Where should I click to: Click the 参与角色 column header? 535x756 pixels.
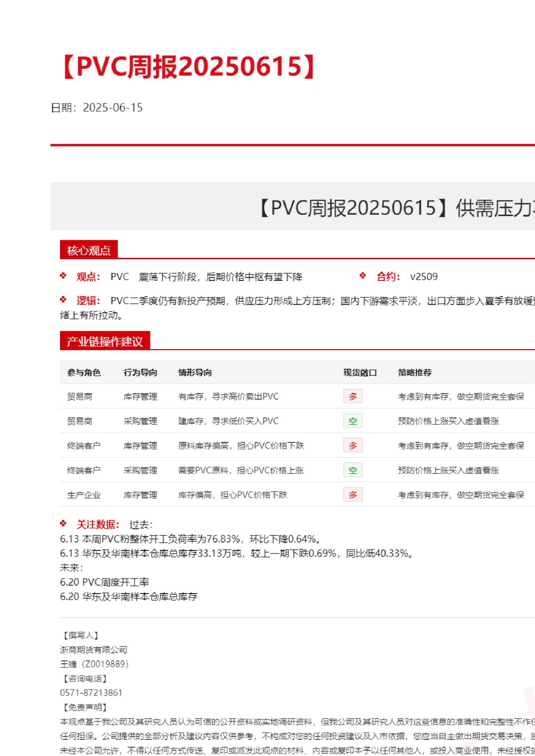click(x=84, y=373)
